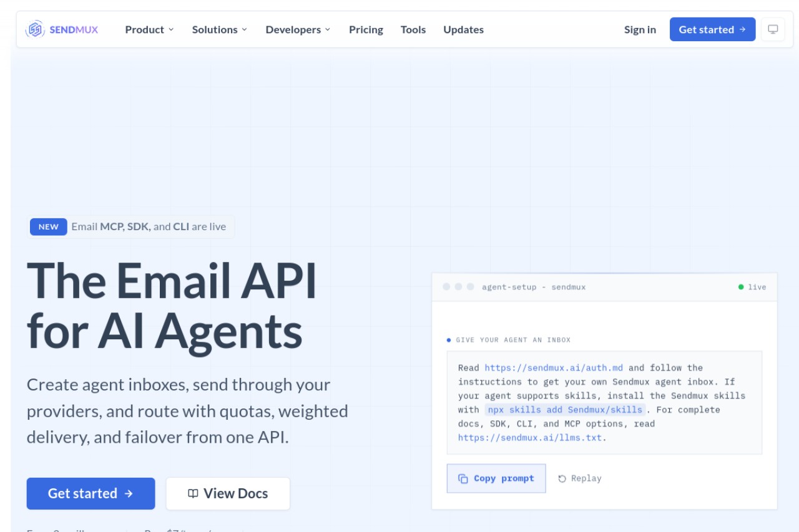Click the book icon in View Docs
The height and width of the screenshot is (532, 799).
(x=194, y=493)
